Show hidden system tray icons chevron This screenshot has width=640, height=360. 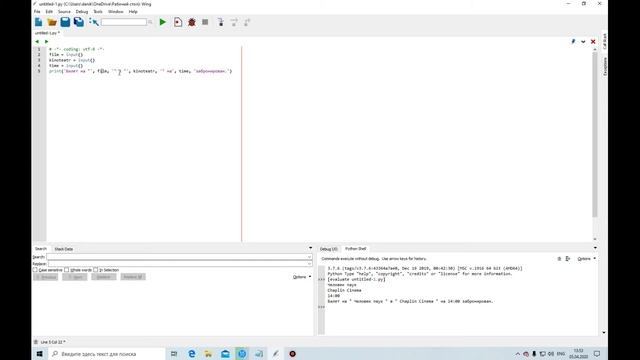tap(518, 354)
